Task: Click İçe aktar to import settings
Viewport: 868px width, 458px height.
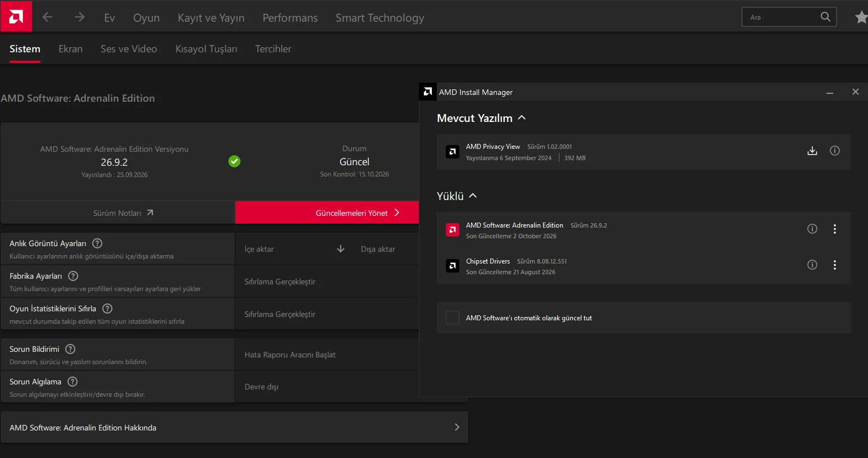Action: pos(259,249)
